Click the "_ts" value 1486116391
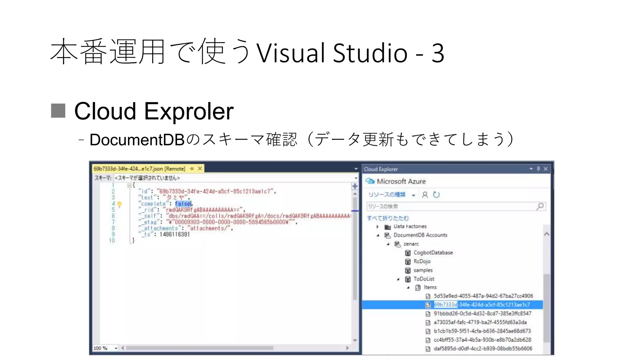 click(175, 234)
